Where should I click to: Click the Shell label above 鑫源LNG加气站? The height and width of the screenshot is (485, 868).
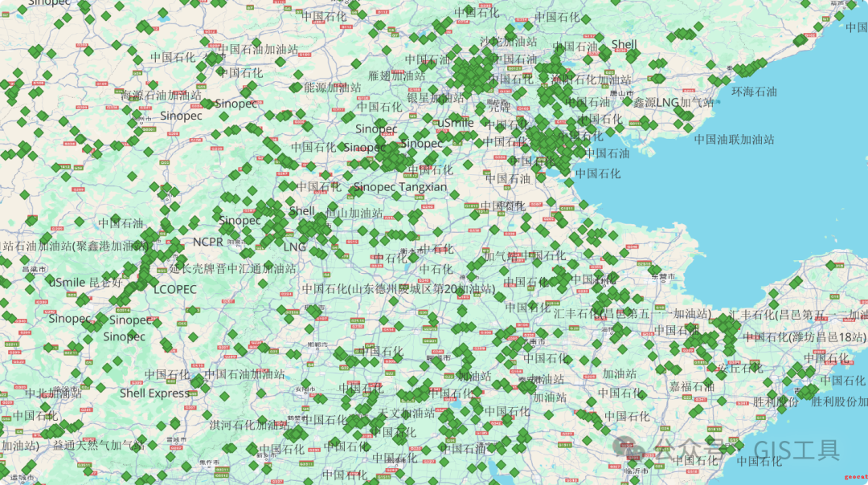(624, 44)
